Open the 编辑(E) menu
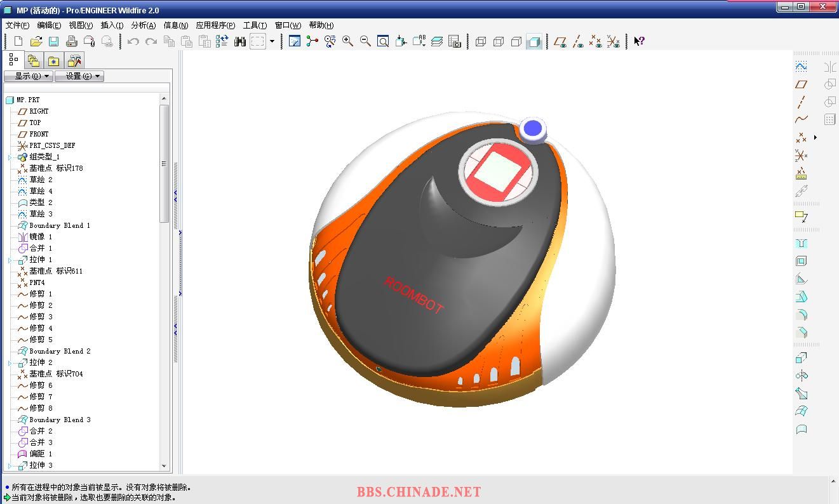 49,25
